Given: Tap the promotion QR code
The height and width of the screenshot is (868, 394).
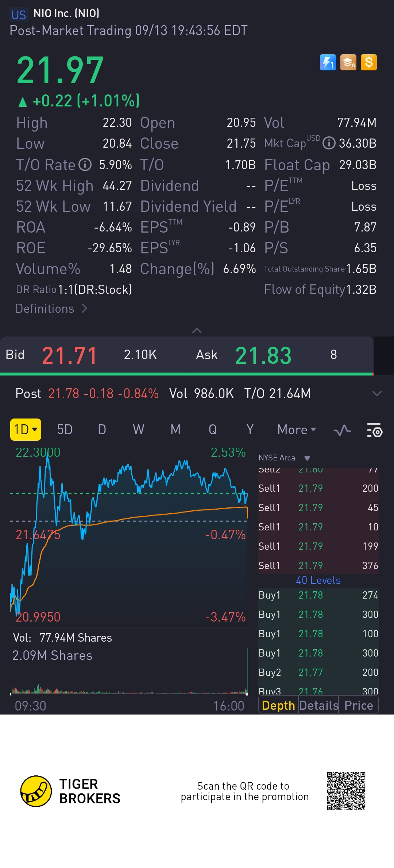Looking at the screenshot, I should (346, 791).
